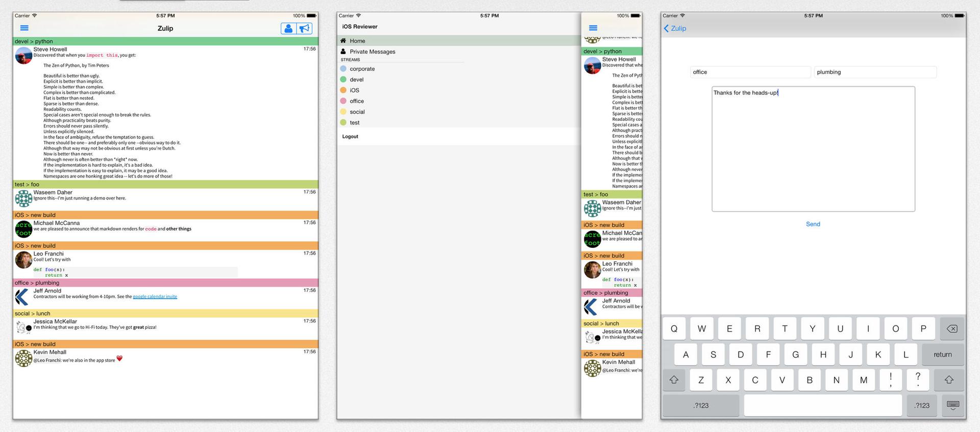The width and height of the screenshot is (980, 432).
Task: Tap the G key on the keyboard
Action: 796,354
